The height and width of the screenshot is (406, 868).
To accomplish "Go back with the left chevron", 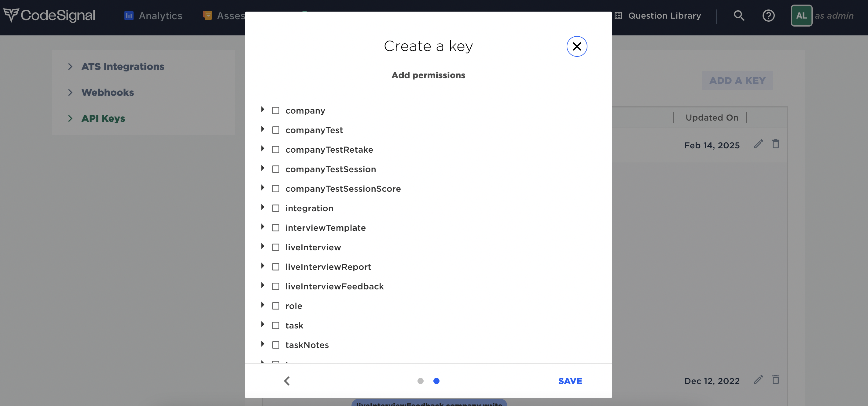I will [x=287, y=381].
